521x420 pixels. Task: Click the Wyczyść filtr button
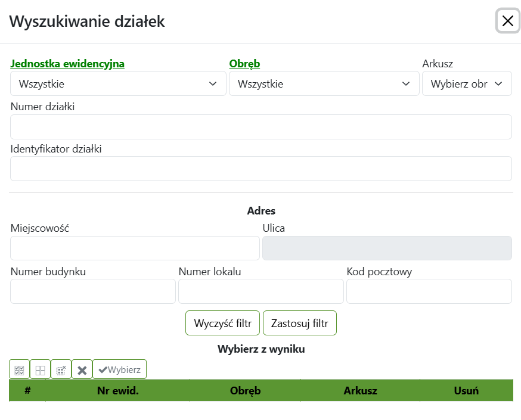(x=222, y=322)
